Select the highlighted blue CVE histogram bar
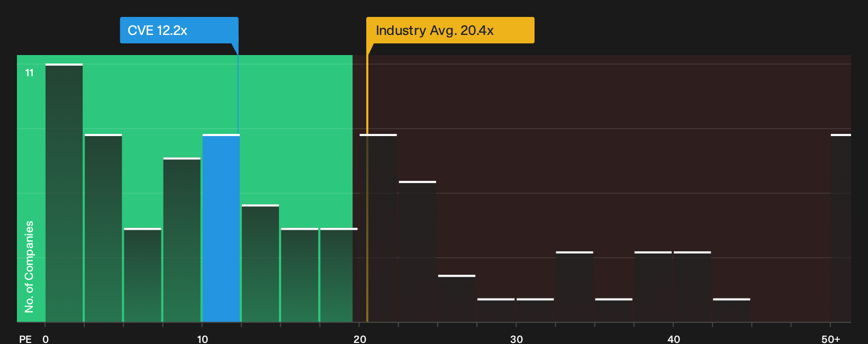 point(221,228)
